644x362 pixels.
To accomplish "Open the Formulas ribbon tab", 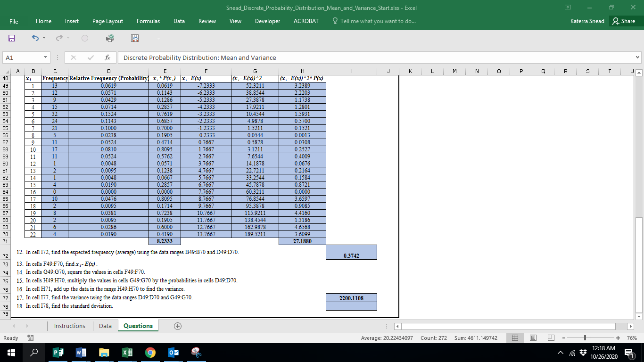I will (148, 21).
